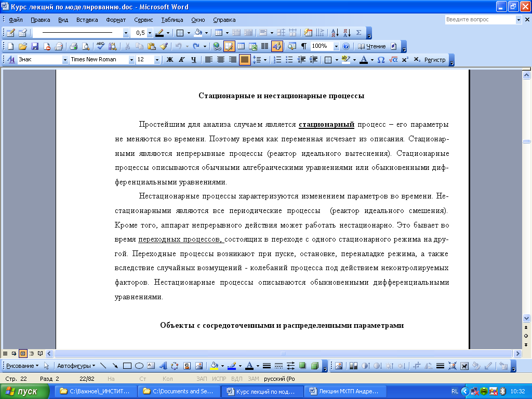Click the horizontal scrollbar right arrow

pyautogui.click(x=517, y=353)
